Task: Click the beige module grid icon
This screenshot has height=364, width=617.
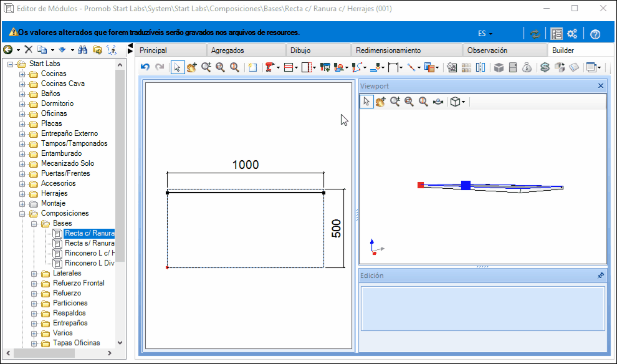Action: [466, 67]
